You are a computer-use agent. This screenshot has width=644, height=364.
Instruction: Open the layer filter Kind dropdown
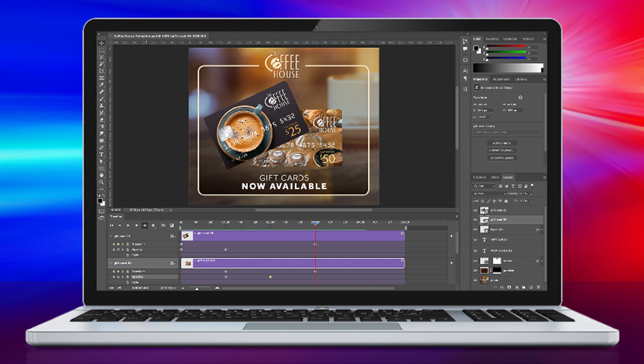484,186
